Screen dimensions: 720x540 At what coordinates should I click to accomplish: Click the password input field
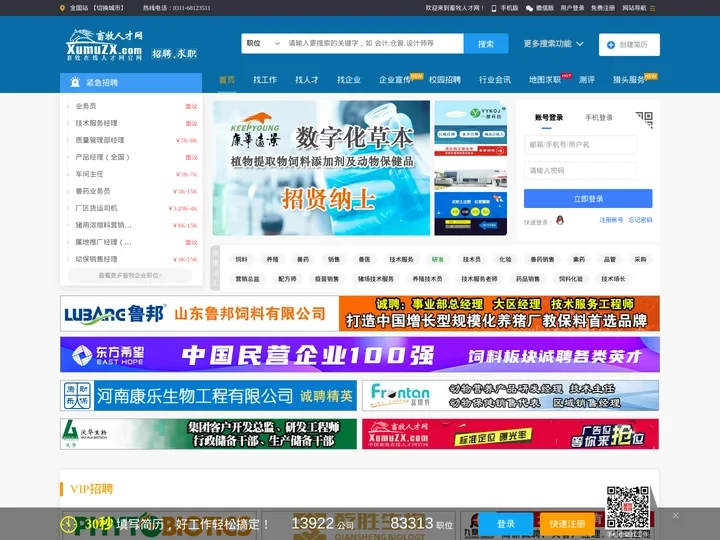(580, 171)
